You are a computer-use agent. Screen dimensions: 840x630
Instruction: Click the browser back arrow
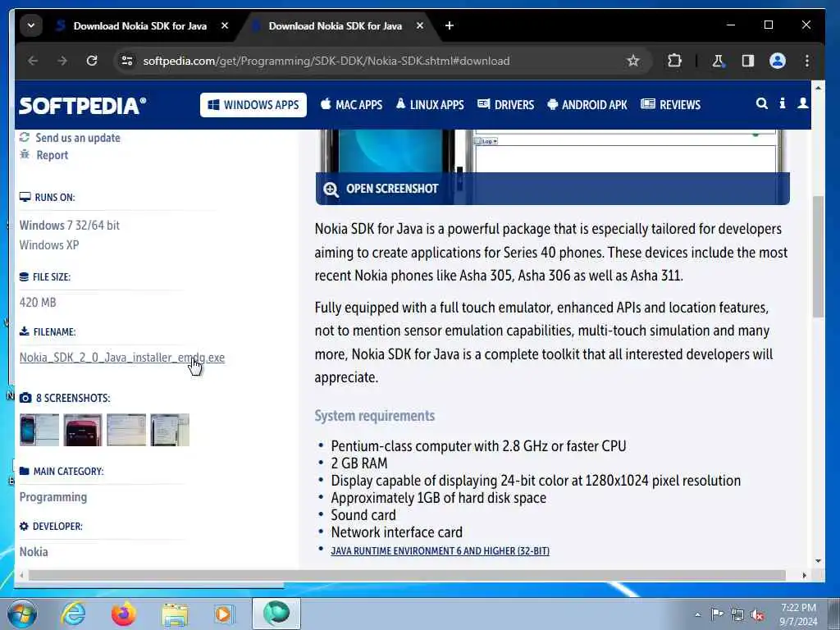click(33, 61)
